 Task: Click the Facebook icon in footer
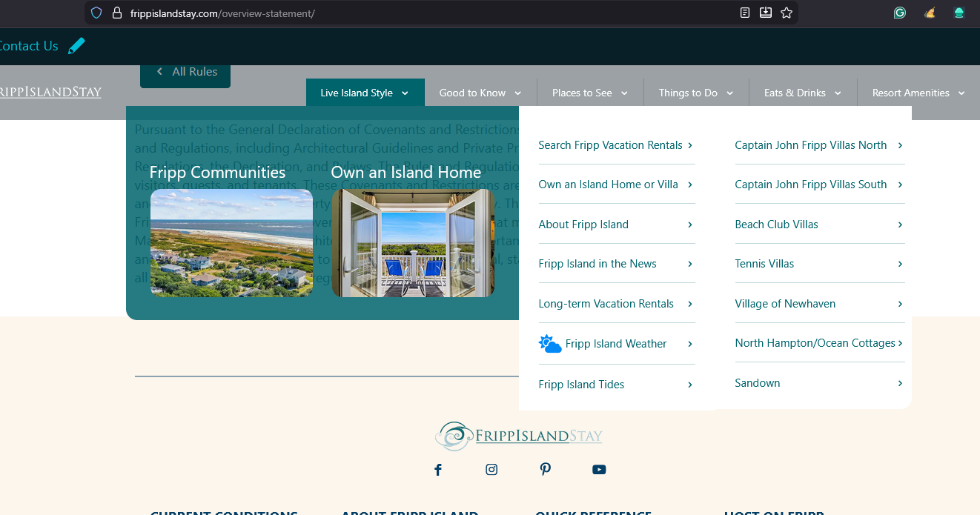[x=438, y=470]
